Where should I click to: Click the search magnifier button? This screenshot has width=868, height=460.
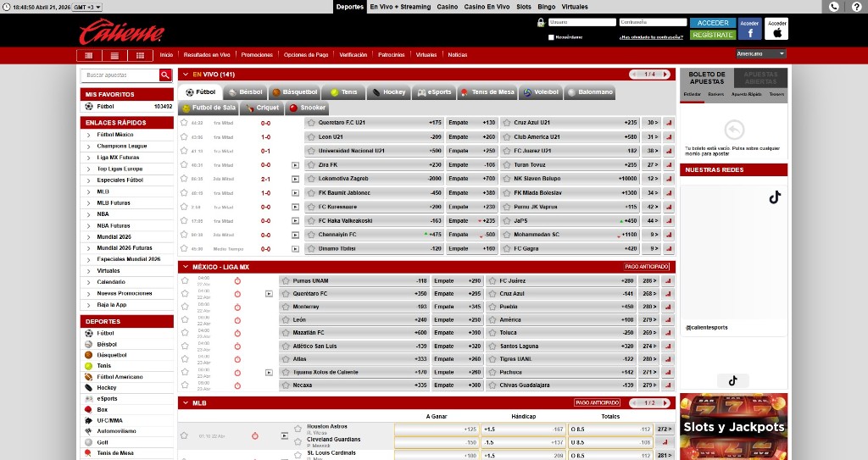[165, 75]
